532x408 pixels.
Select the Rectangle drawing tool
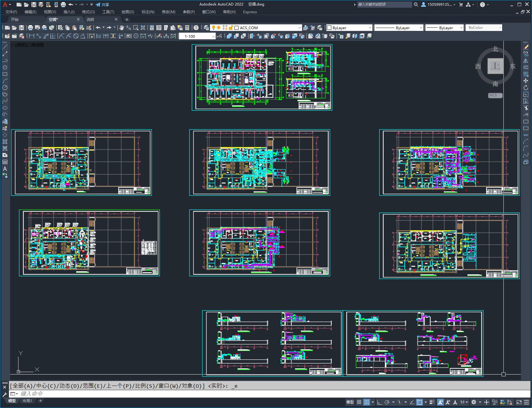coord(5,74)
